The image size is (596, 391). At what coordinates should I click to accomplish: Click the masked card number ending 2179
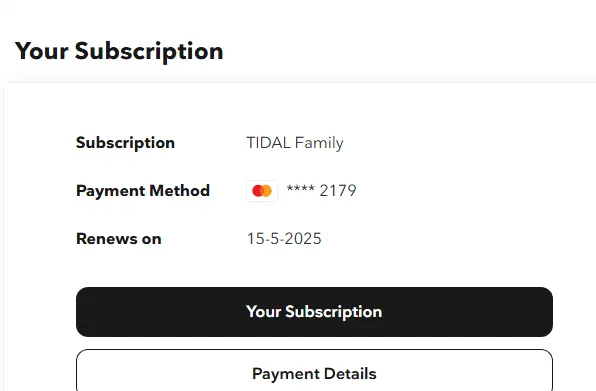coord(321,190)
